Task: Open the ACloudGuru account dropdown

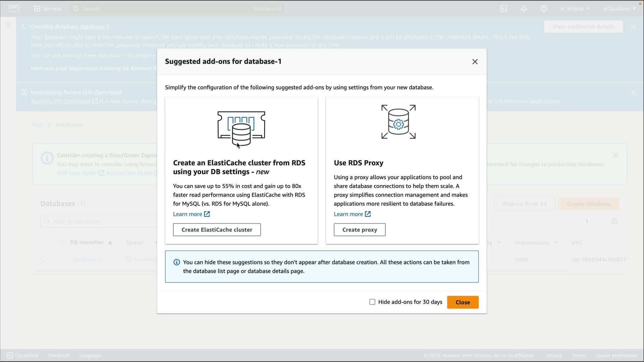Action: click(x=619, y=9)
